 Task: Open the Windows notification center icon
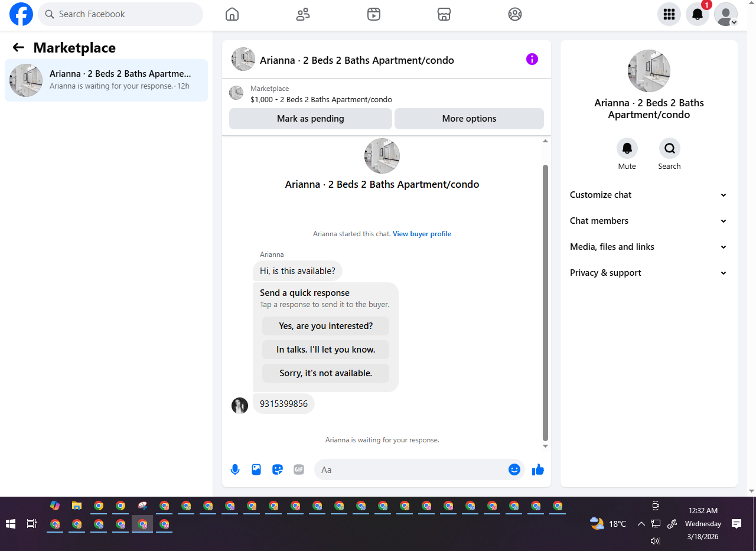pyautogui.click(x=737, y=524)
